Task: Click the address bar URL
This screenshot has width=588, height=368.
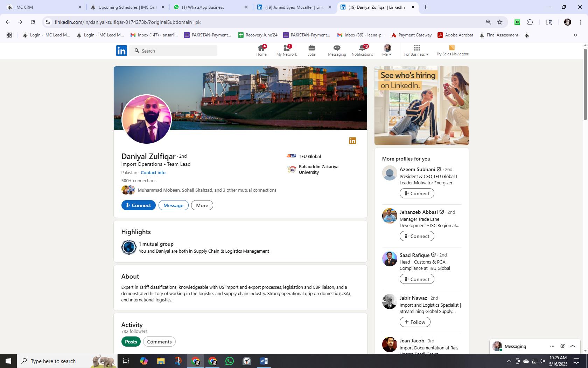Action: click(x=128, y=22)
